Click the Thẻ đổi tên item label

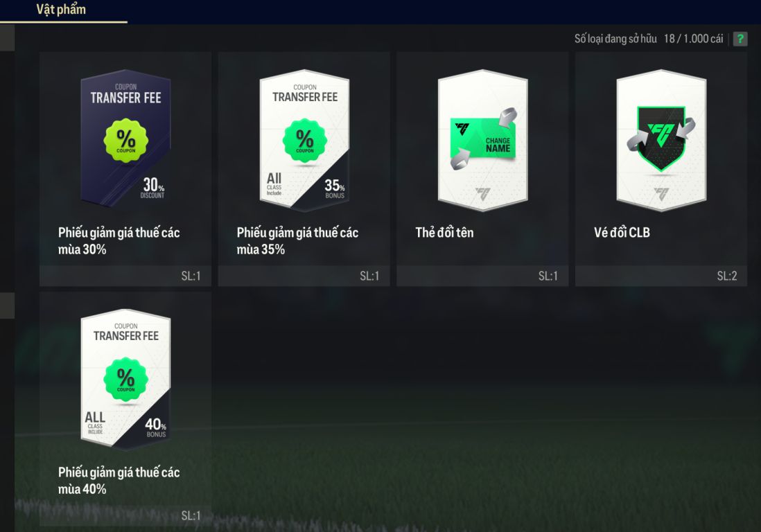(x=444, y=233)
